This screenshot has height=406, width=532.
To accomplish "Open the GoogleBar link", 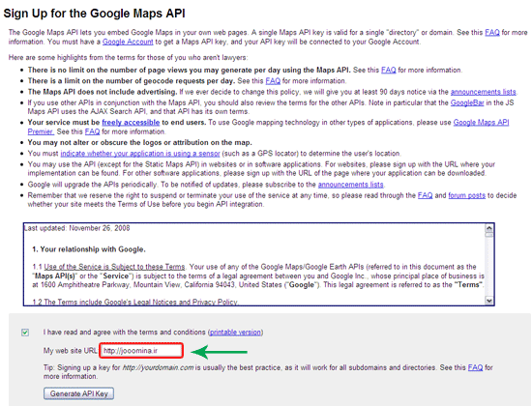I will coord(467,102).
